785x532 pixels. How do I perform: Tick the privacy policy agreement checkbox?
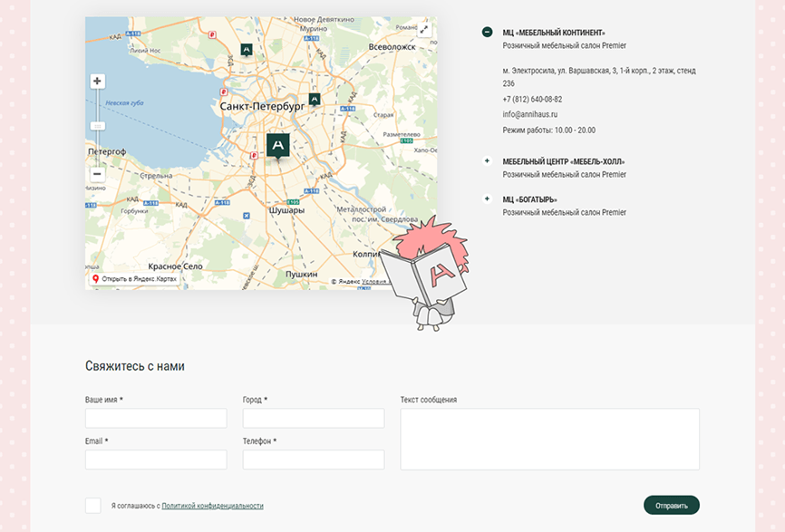pyautogui.click(x=93, y=506)
